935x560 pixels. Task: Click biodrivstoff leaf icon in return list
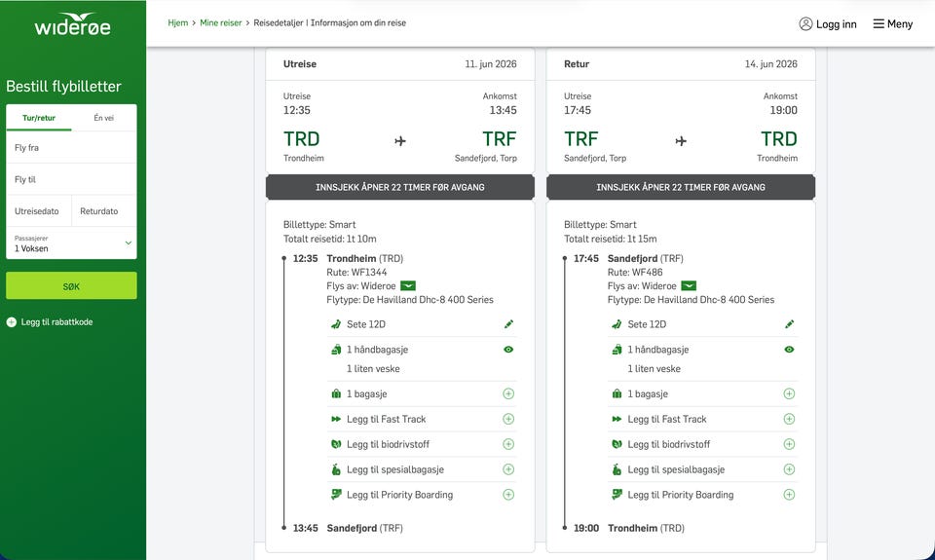tap(617, 444)
